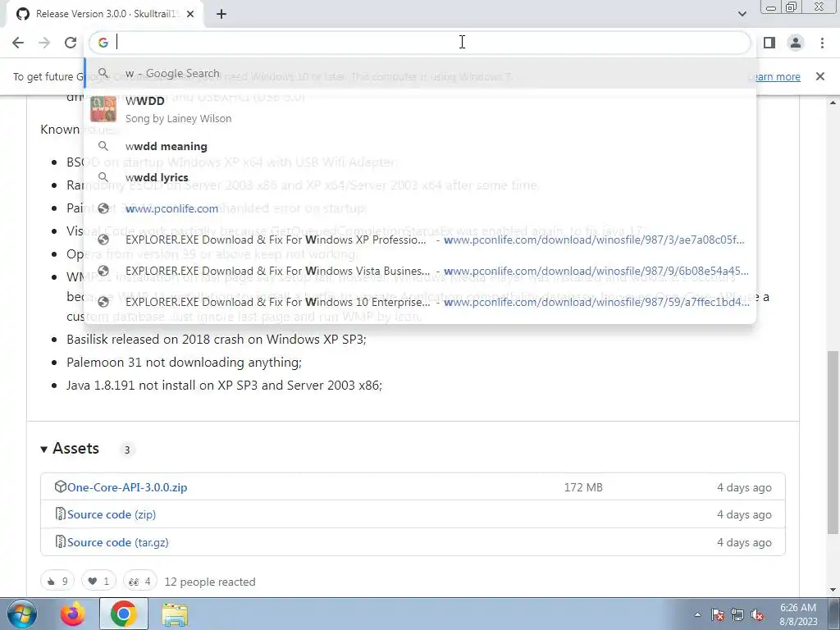Image resolution: width=840 pixels, height=630 pixels.
Task: Click the heart reaction with 1
Action: click(98, 582)
